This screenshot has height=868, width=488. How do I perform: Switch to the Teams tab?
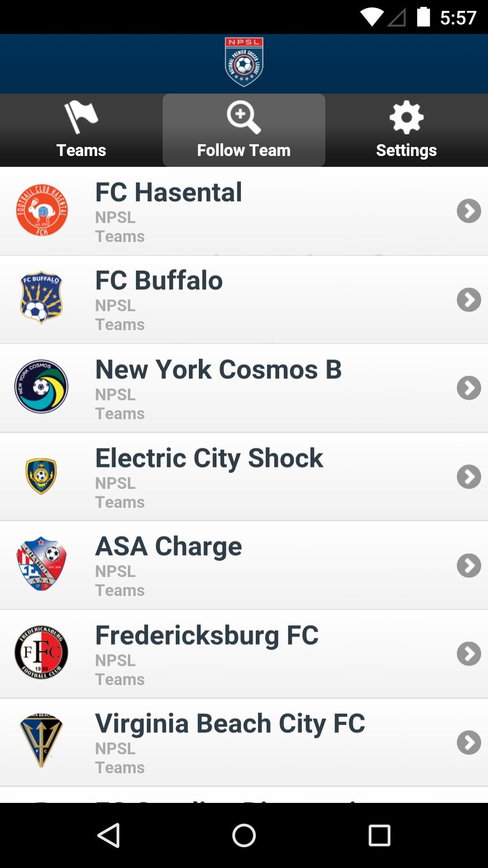81,130
